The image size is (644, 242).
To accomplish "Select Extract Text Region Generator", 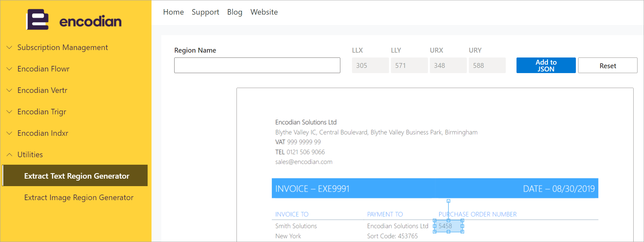I will pos(75,175).
